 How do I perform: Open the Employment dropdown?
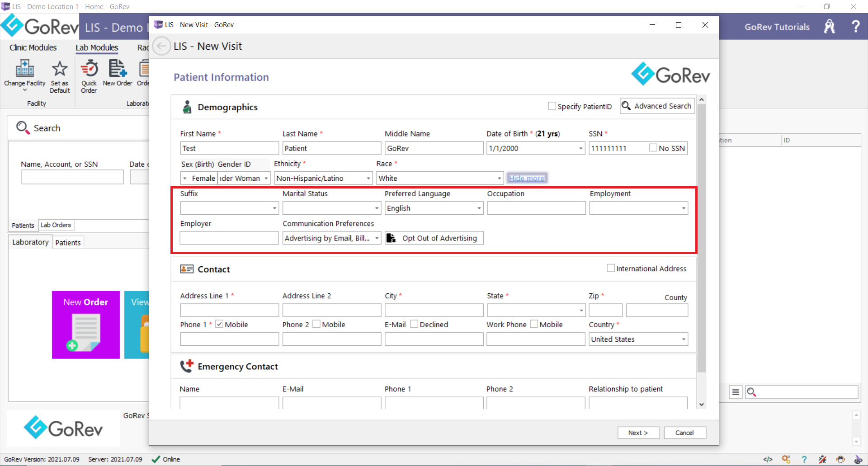[684, 208]
